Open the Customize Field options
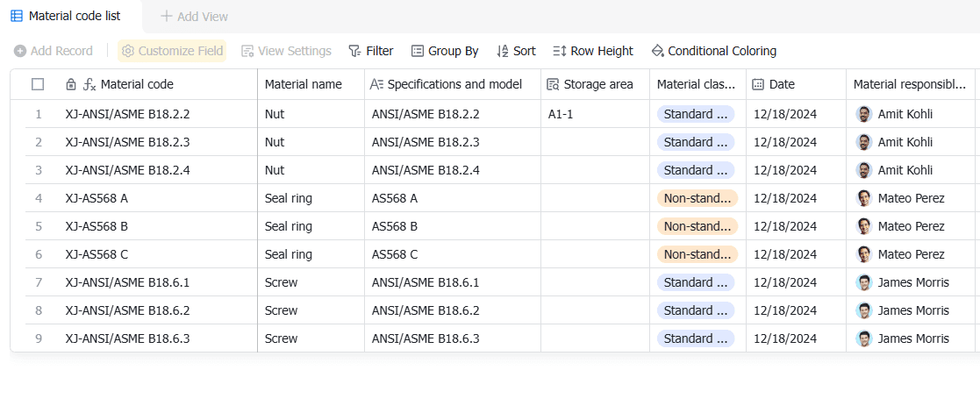 coord(172,51)
